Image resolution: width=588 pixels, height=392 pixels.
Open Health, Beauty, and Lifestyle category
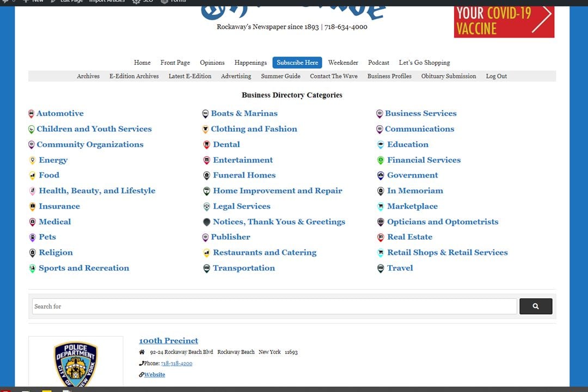point(97,191)
